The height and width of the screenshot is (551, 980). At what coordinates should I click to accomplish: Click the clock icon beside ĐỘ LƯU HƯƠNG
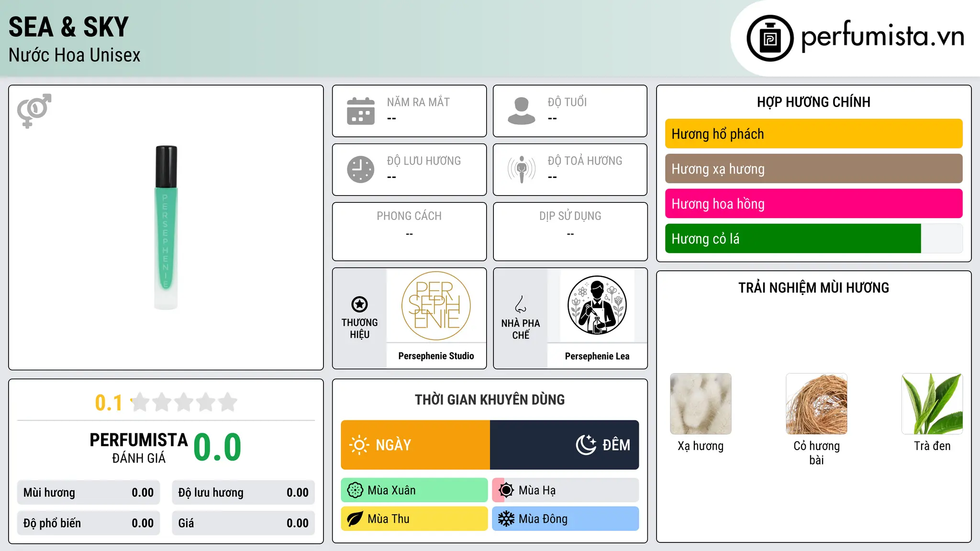click(x=361, y=169)
